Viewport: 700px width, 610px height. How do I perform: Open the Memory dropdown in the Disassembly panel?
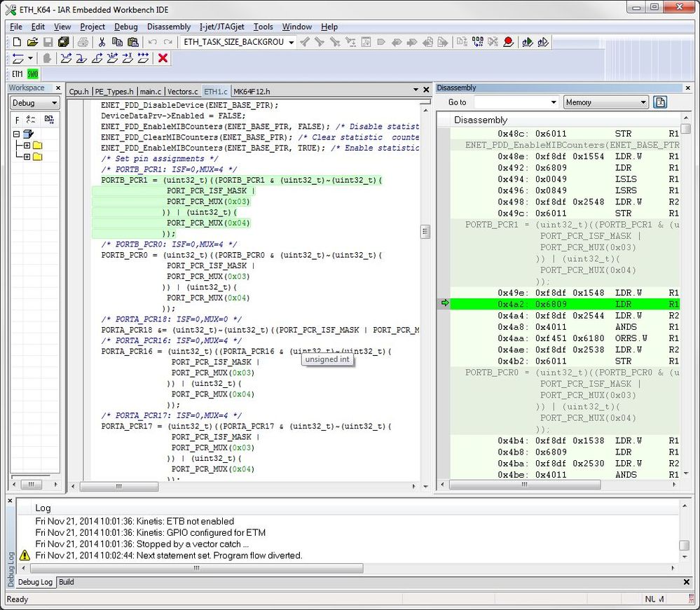(643, 102)
